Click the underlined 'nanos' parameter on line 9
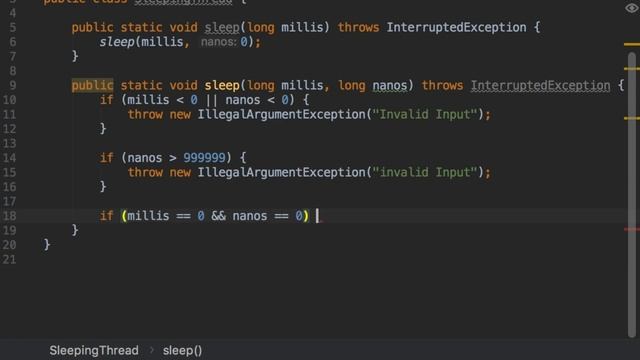The height and width of the screenshot is (360, 640). (390, 85)
